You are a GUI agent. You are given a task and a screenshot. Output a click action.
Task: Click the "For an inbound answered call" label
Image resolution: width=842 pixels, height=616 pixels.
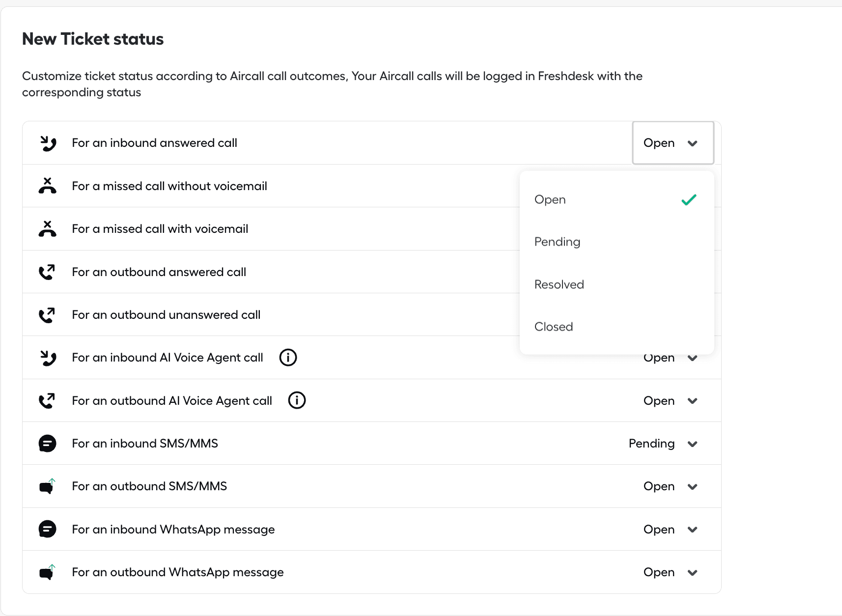[x=154, y=143]
